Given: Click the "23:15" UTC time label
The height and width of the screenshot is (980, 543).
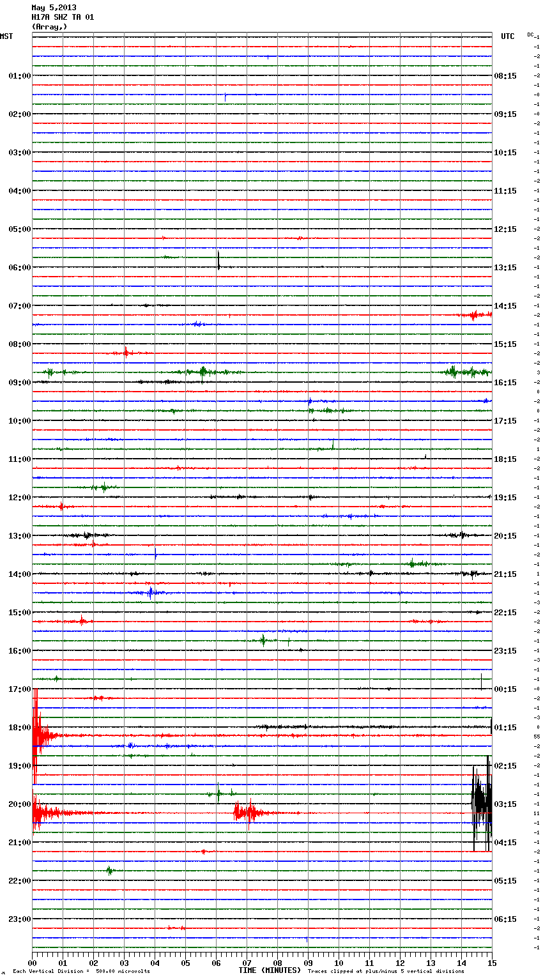Looking at the screenshot, I should point(505,651).
